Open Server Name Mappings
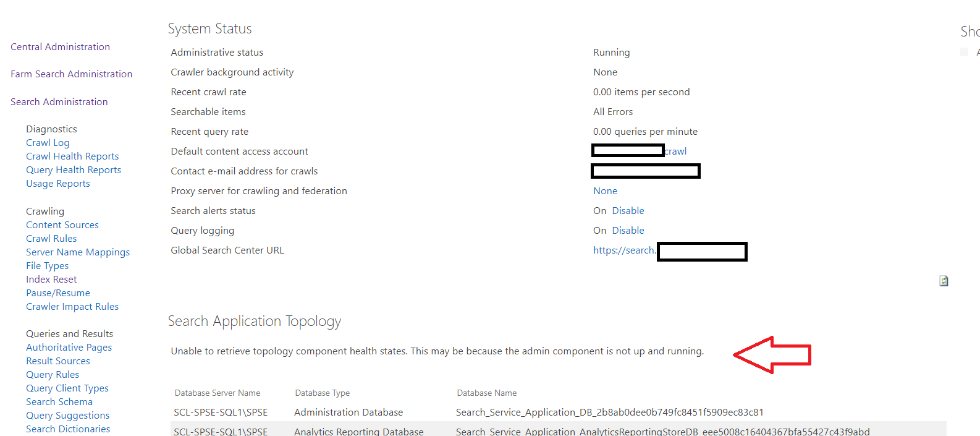The height and width of the screenshot is (436, 980). [x=78, y=252]
